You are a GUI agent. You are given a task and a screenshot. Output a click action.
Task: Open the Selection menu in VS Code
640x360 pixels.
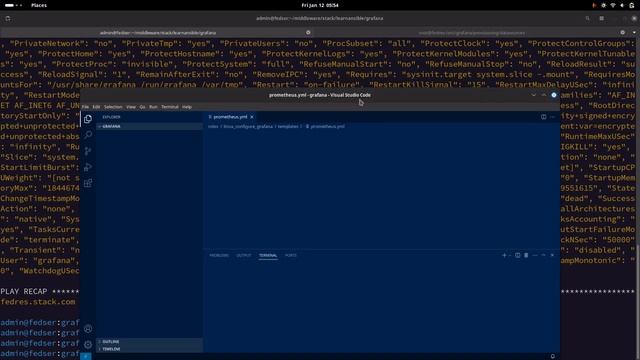point(113,107)
